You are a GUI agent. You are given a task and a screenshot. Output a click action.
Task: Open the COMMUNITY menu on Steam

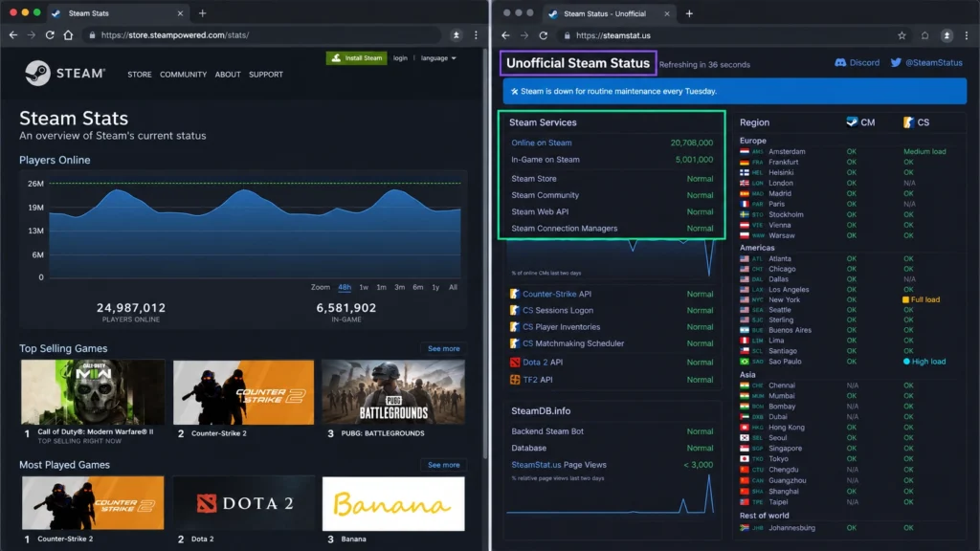tap(183, 75)
